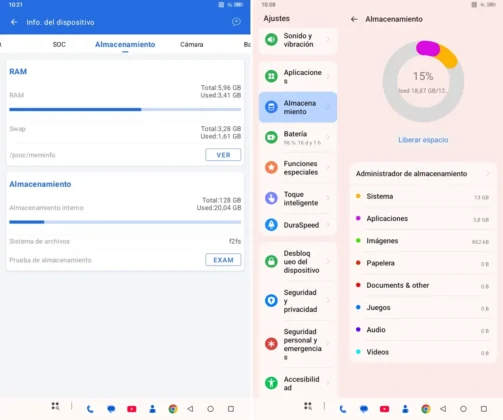Open the Imágenes storage row
The width and height of the screenshot is (503, 420).
pos(423,241)
